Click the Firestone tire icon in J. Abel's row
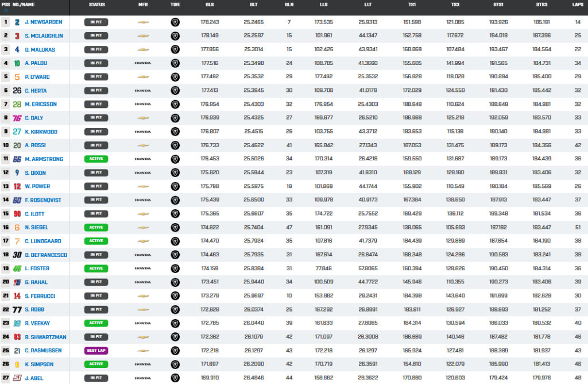The height and width of the screenshot is (384, 588). click(x=175, y=378)
